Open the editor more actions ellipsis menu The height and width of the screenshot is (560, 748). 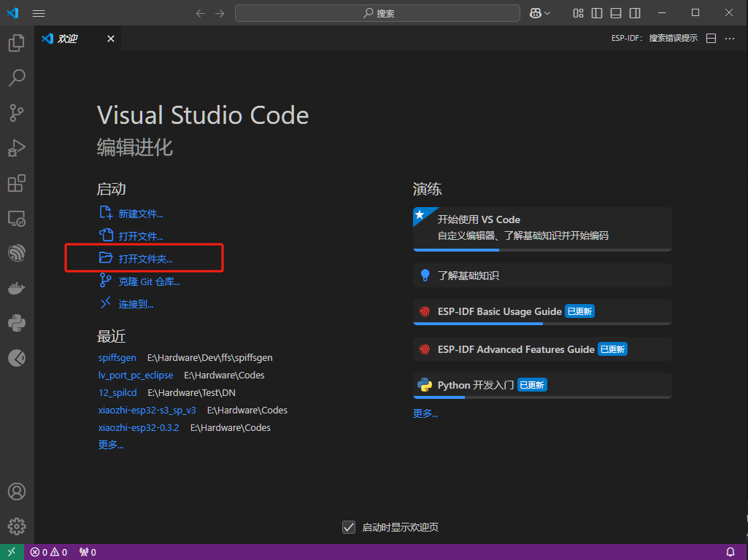729,39
